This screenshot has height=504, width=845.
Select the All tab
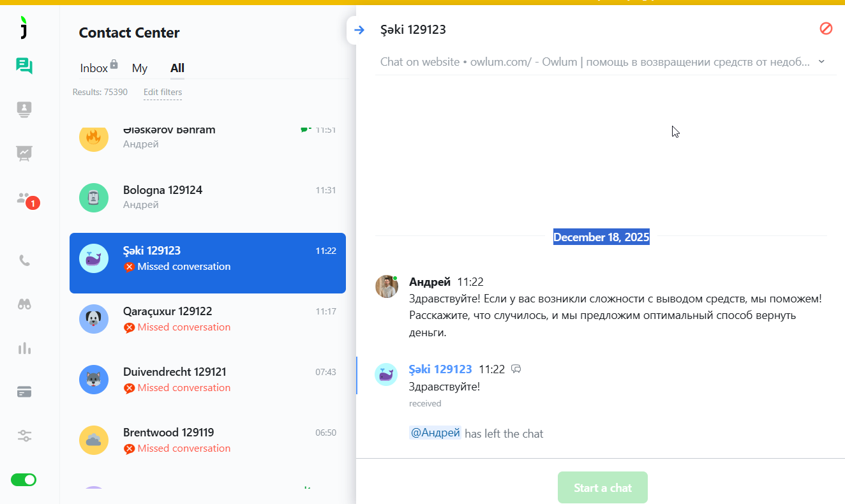[x=177, y=68]
